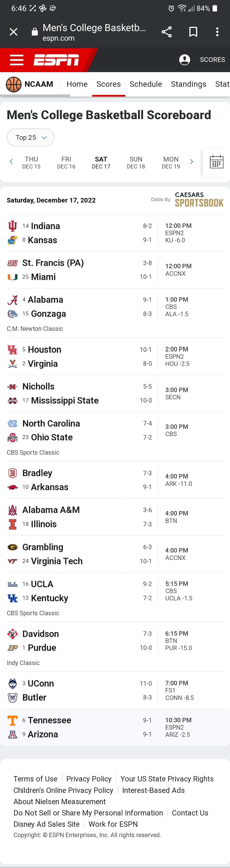The image size is (230, 868).
Task: Open the Contact Us link
Action: (x=190, y=813)
